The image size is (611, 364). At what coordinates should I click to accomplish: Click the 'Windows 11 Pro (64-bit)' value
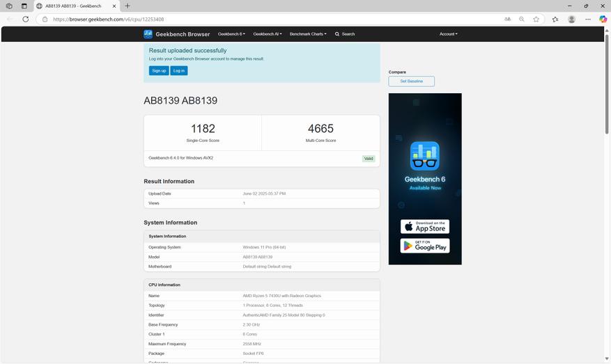(x=264, y=247)
